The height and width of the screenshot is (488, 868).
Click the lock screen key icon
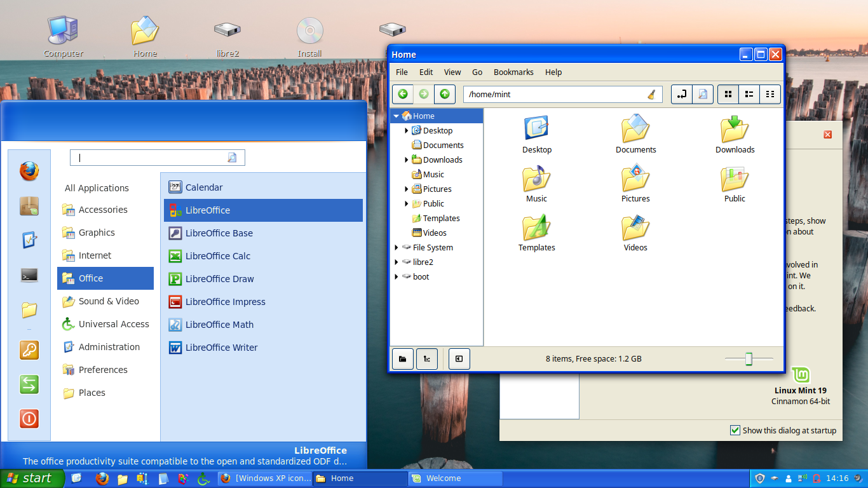29,350
